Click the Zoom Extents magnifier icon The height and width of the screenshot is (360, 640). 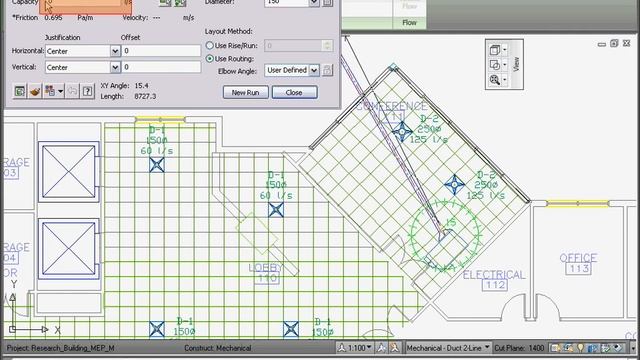494,80
